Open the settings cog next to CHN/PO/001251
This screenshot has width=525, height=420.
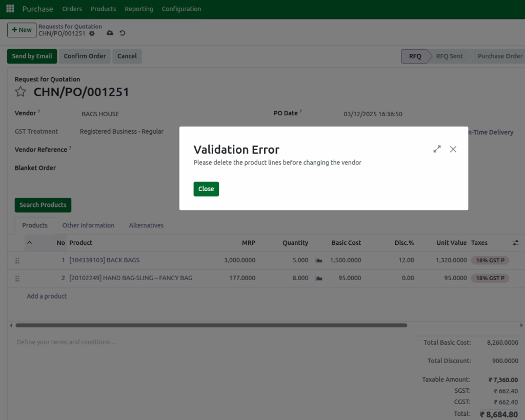[91, 32]
